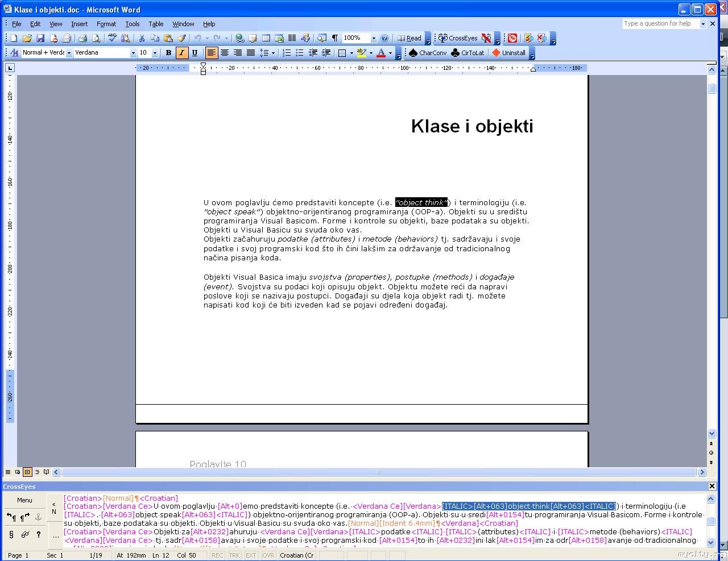Open the Verdana font dropdown
The width and height of the screenshot is (728, 561).
[x=133, y=53]
